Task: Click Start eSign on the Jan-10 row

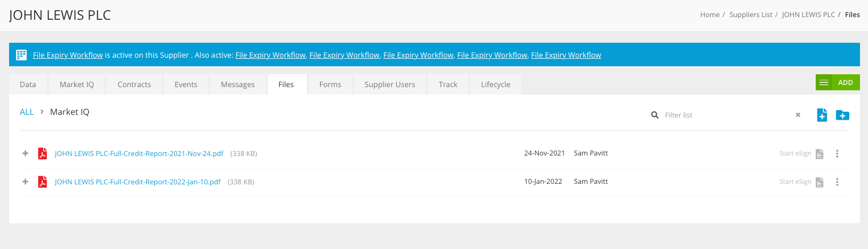Action: click(795, 182)
